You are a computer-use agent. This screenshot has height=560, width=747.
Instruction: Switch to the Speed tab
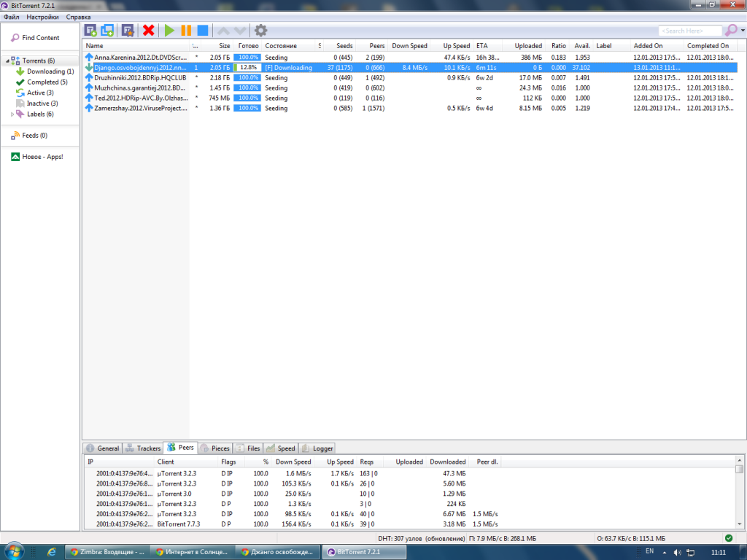[x=281, y=448]
